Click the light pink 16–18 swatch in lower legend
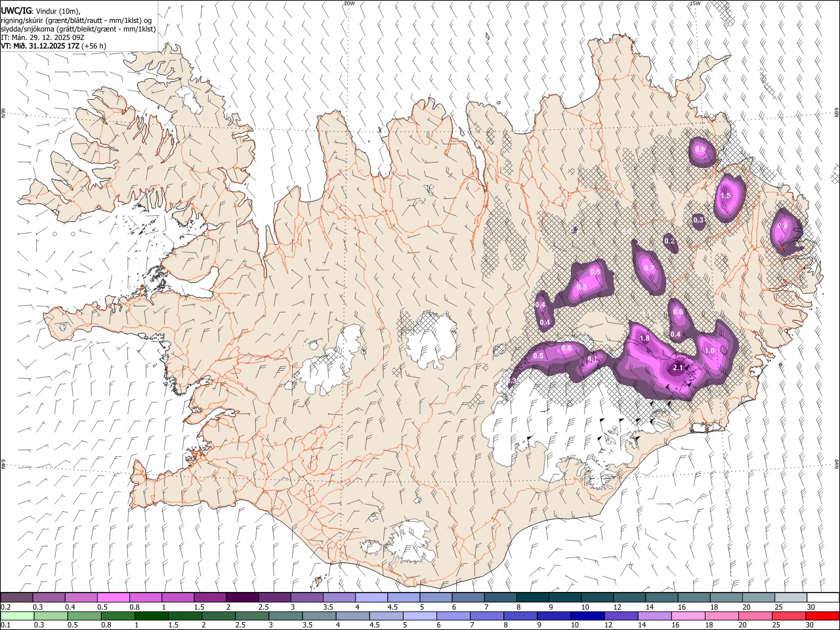The width and height of the screenshot is (840, 630). [688, 616]
